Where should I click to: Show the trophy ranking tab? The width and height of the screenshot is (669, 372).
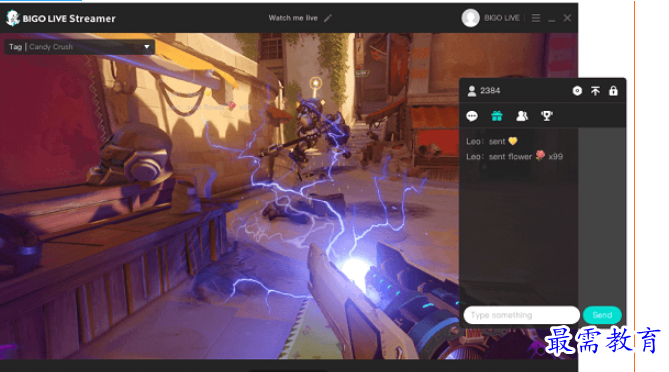pos(547,116)
